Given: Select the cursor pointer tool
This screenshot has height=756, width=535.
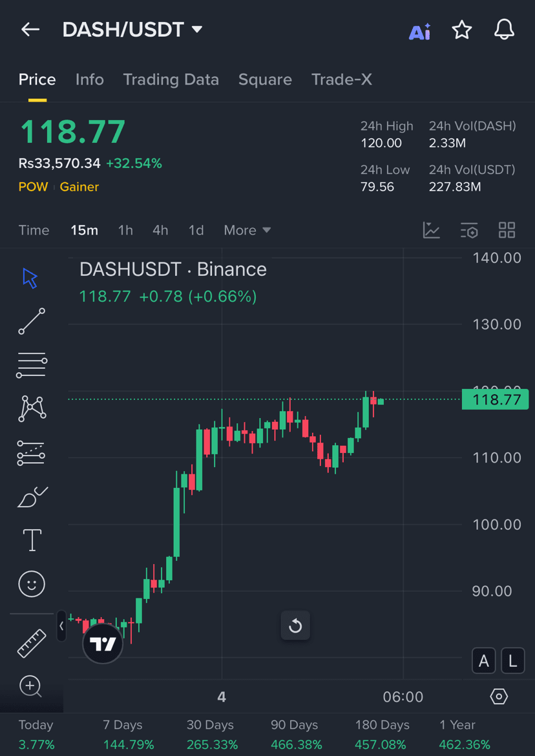Looking at the screenshot, I should click(x=30, y=278).
